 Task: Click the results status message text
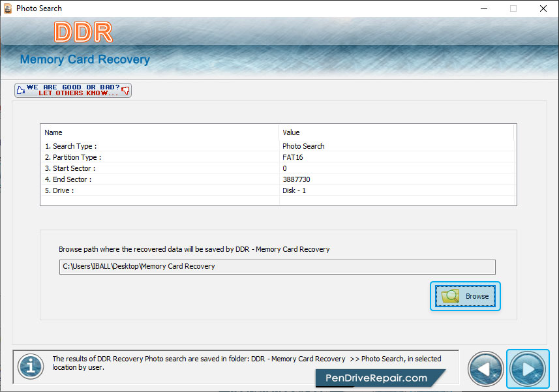247,363
